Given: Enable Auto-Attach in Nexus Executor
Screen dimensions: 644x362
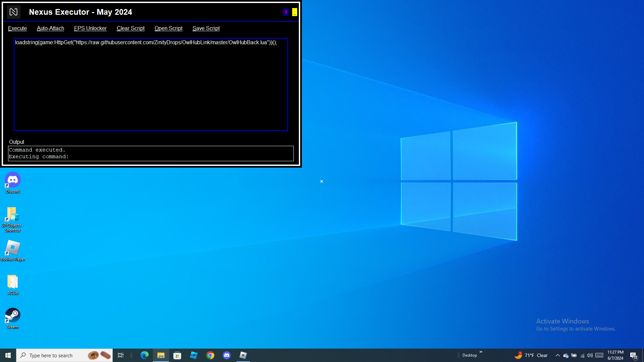Looking at the screenshot, I should point(50,28).
